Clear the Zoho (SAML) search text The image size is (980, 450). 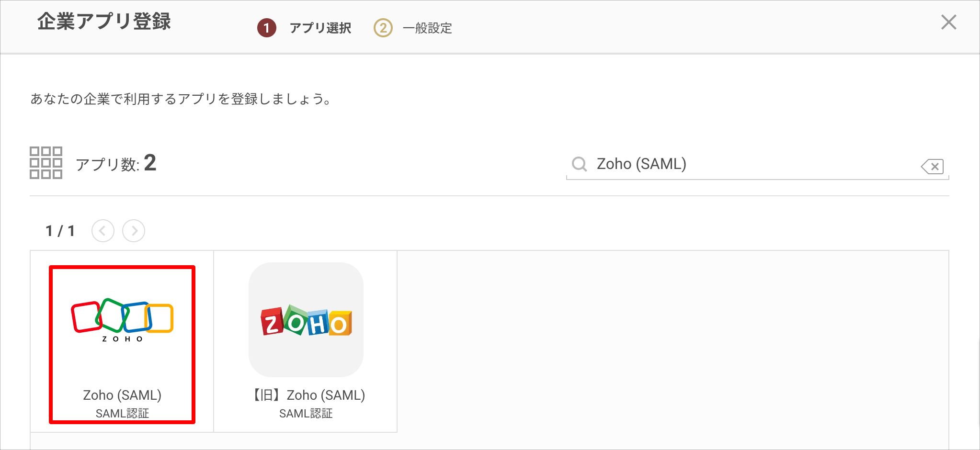coord(932,166)
